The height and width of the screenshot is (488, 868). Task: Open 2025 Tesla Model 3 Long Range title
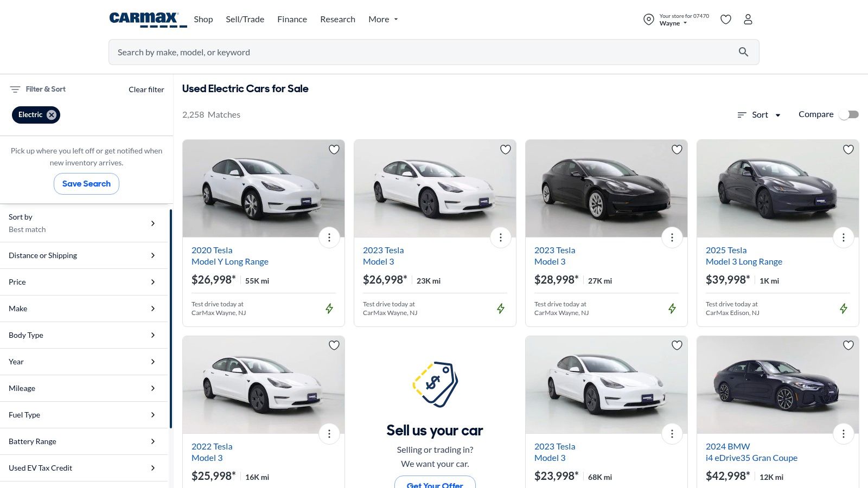click(x=744, y=256)
